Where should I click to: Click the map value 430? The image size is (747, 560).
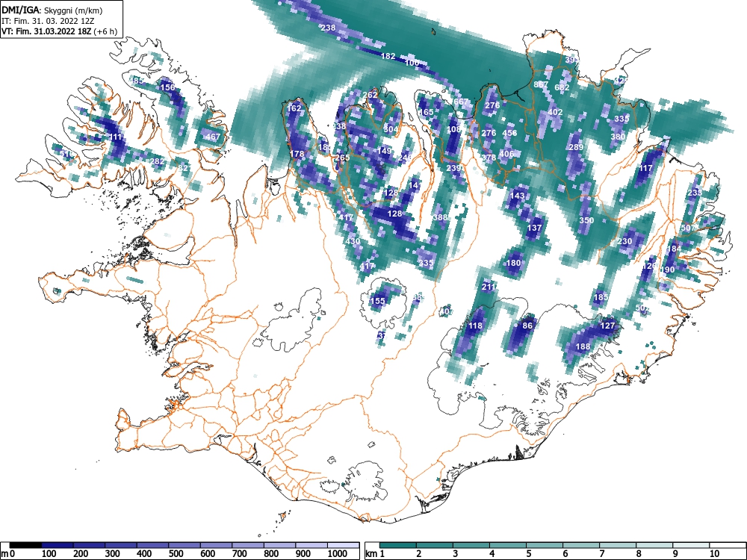[353, 241]
